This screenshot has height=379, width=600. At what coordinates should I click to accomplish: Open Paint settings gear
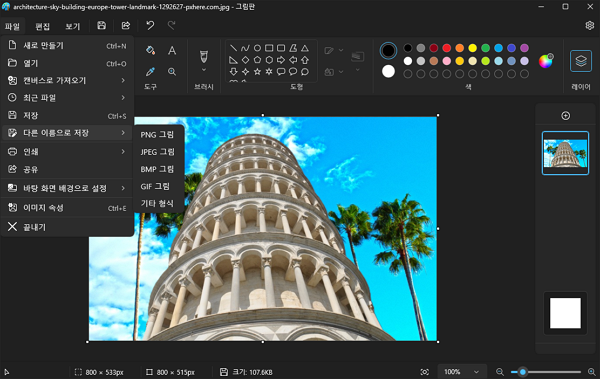[x=590, y=25]
